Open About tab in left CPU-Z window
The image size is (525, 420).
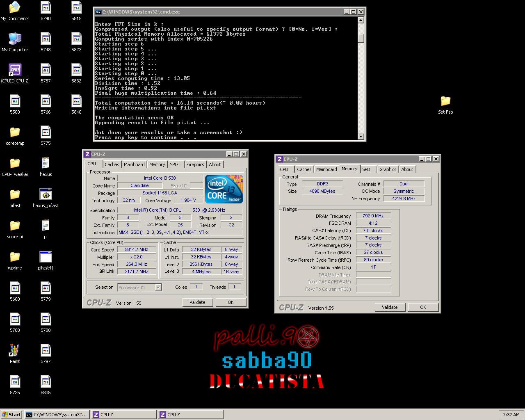point(215,164)
